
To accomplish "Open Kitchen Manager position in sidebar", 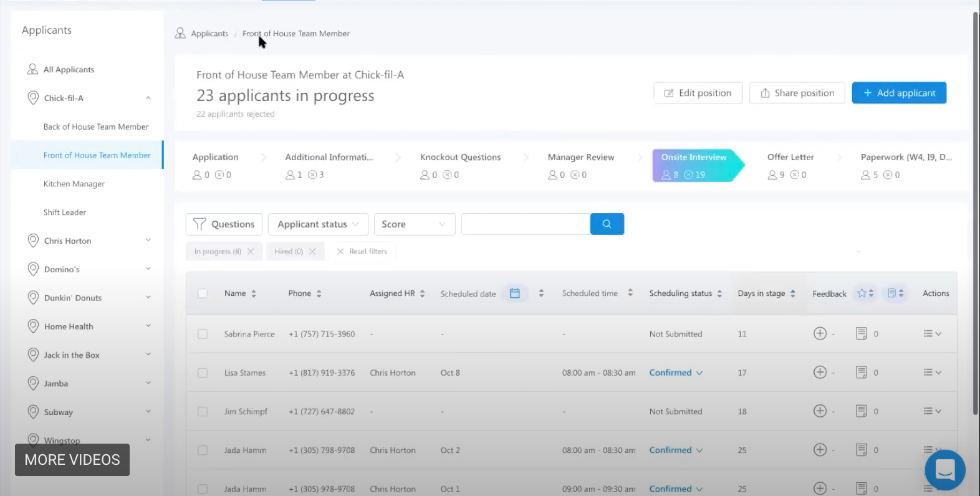I will [x=74, y=184].
